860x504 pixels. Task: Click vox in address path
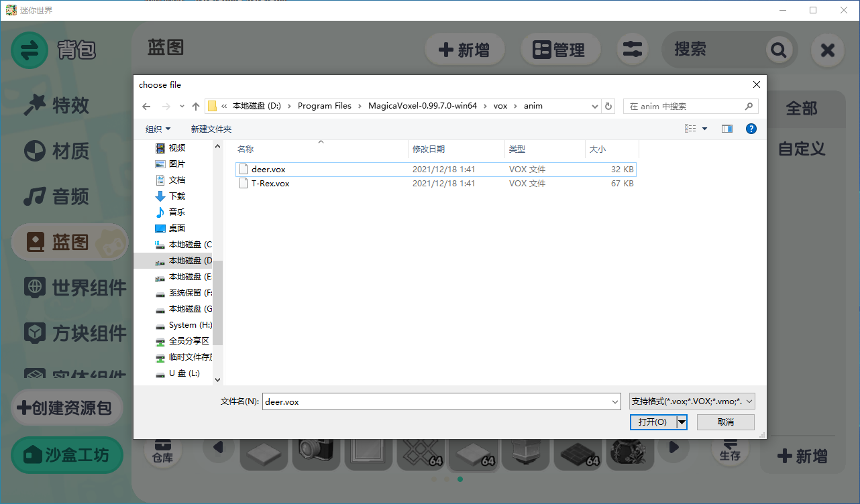[500, 106]
